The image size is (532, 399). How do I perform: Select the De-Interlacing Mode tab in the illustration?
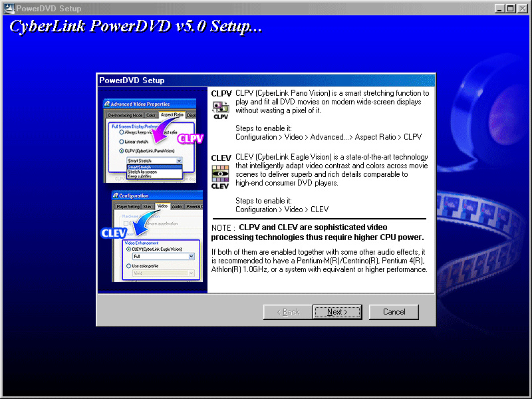coord(125,115)
